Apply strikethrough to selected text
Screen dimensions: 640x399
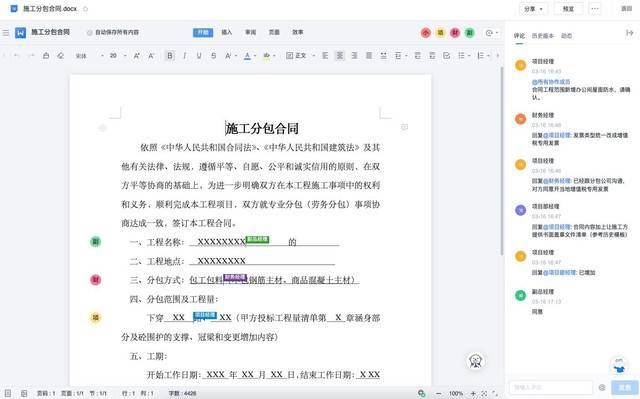213,56
